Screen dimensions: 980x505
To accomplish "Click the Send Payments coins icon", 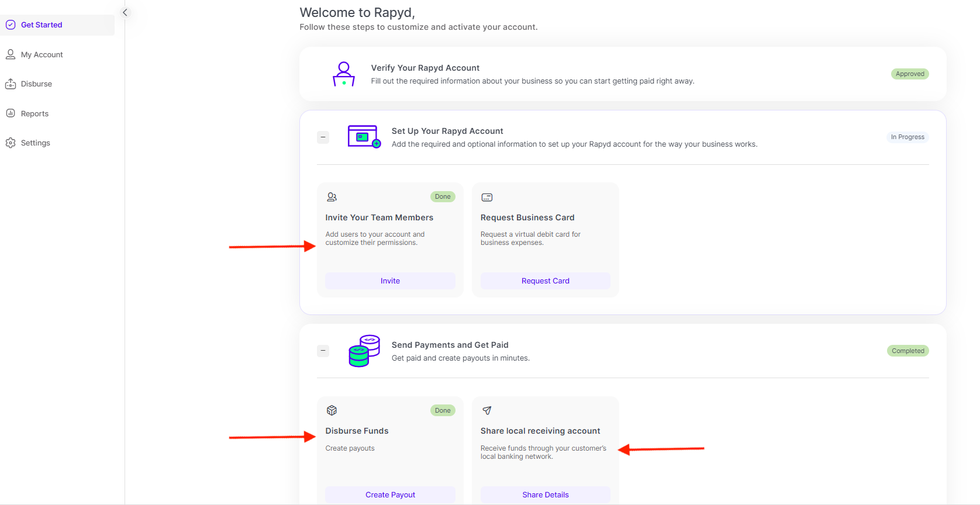I will [364, 351].
